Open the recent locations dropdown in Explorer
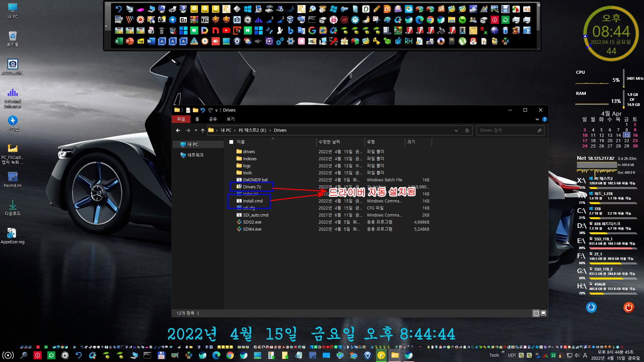This screenshot has height=362, width=644. point(196,130)
